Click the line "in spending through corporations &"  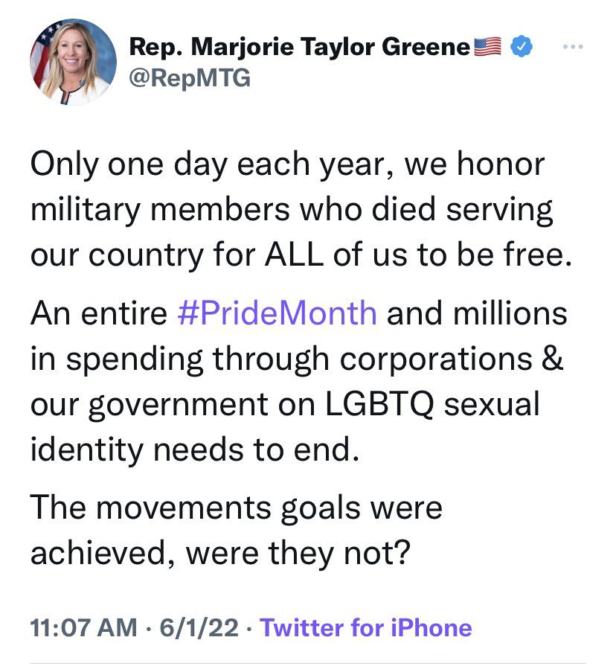click(296, 359)
